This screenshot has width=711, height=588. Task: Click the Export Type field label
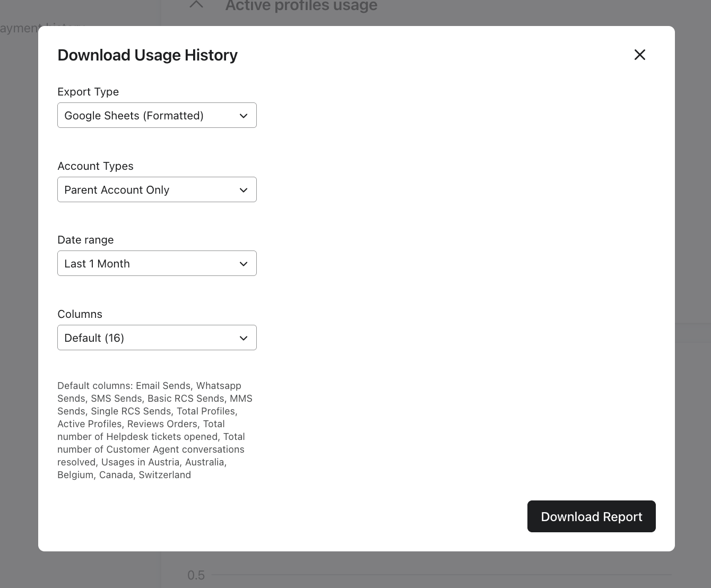tap(88, 92)
